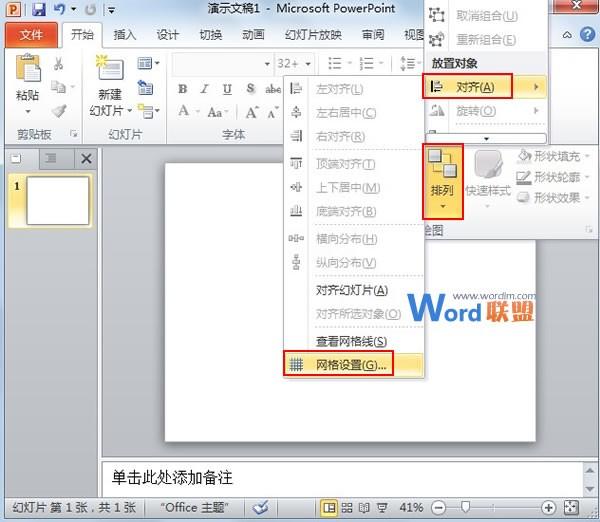Choose Grid Settings (网格设置) menu item
Screen dimensions: 600x522
point(354,365)
